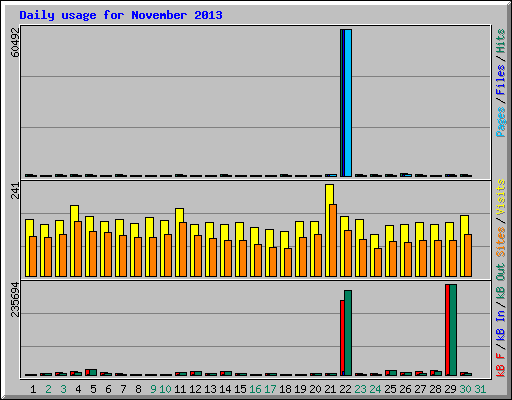Click green day label 17
This screenshot has width=512, height=400.
[270, 389]
